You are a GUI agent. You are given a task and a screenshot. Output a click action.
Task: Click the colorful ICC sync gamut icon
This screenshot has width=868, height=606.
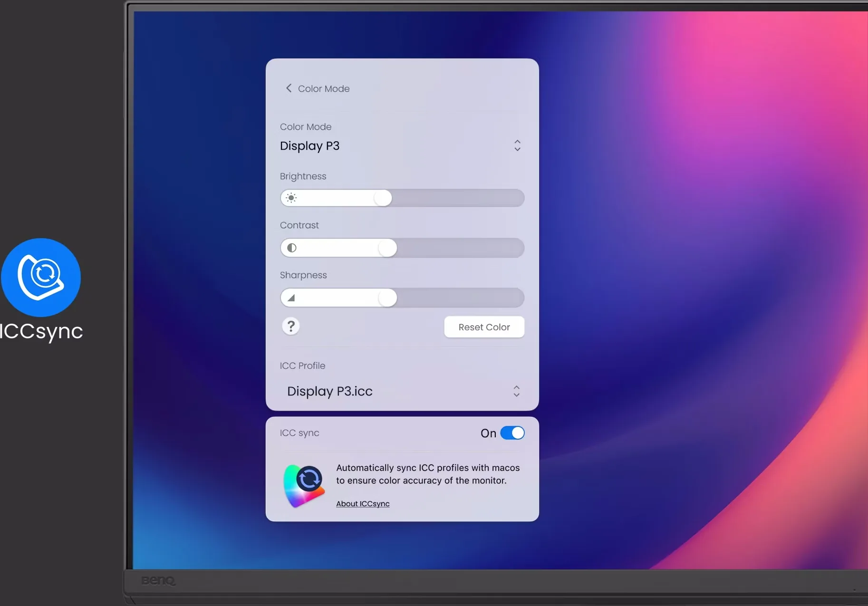coord(304,486)
